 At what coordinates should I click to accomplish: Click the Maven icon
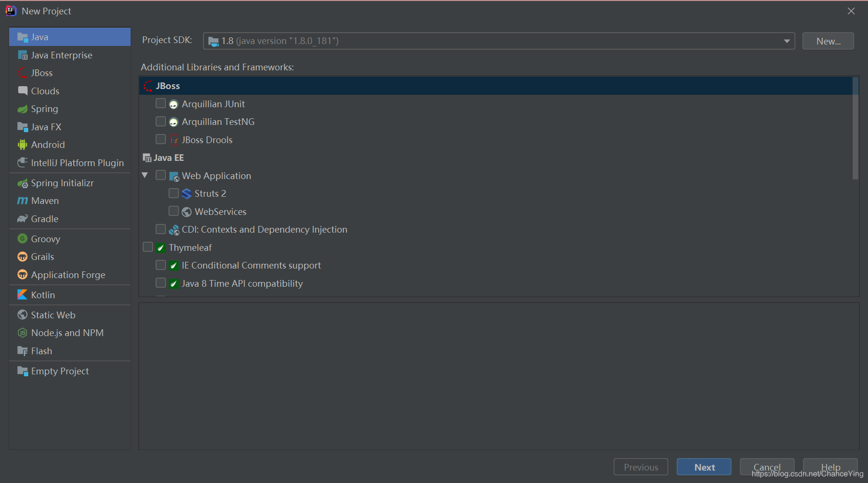tap(22, 201)
